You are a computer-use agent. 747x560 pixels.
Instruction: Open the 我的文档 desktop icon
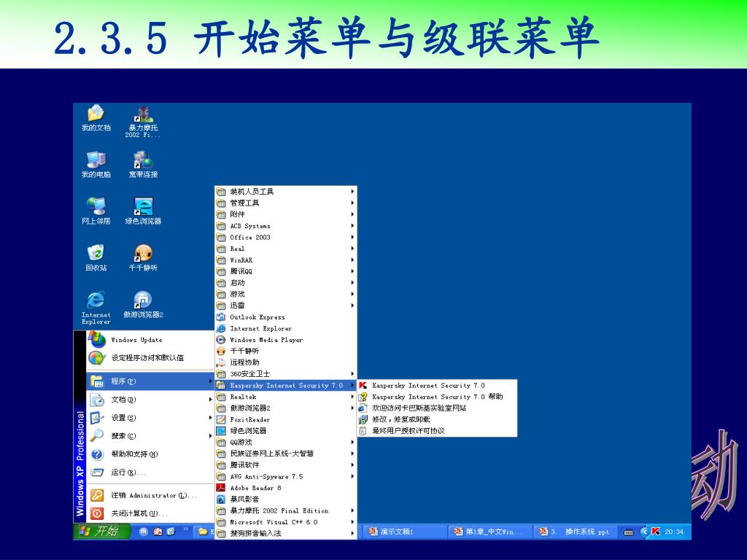tap(96, 117)
